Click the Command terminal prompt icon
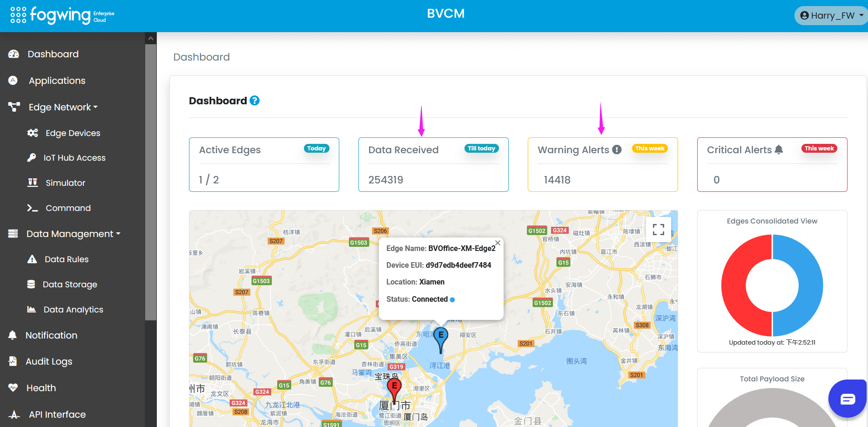Image resolution: width=868 pixels, height=427 pixels. (32, 208)
